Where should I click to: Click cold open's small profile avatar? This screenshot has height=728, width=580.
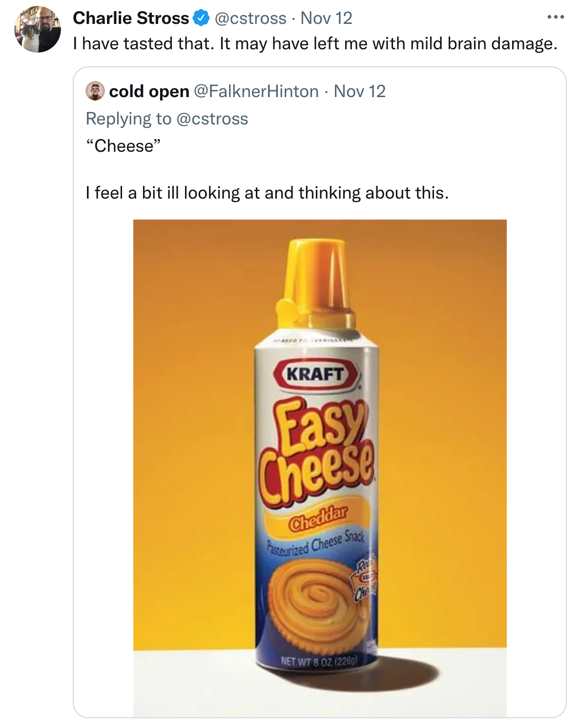point(95,91)
